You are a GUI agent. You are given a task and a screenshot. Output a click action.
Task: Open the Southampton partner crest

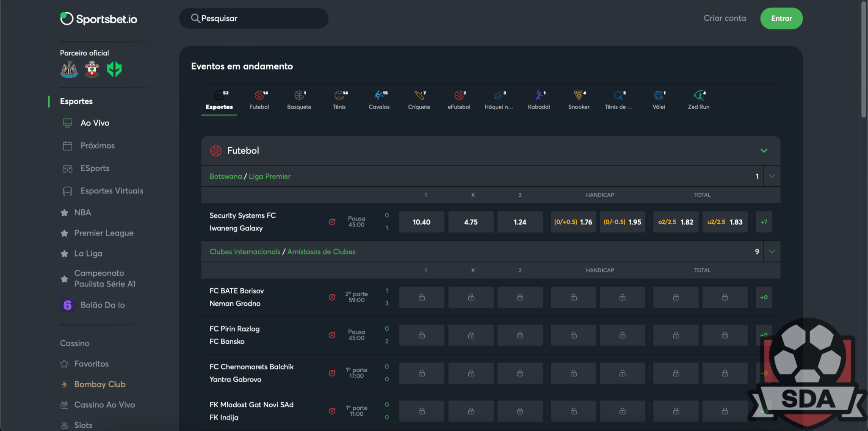pos(92,69)
